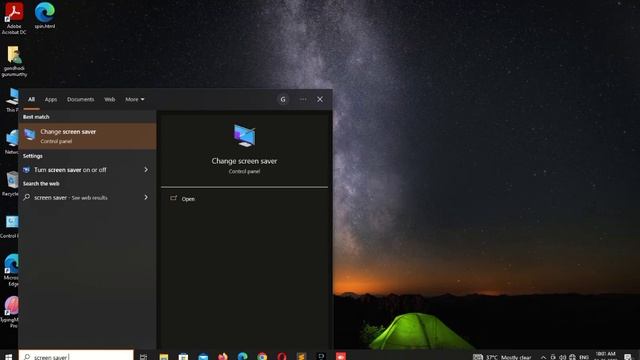Expand the Turn screen saver on or off arrow
Image resolution: width=640 pixels, height=360 pixels.
tap(146, 169)
